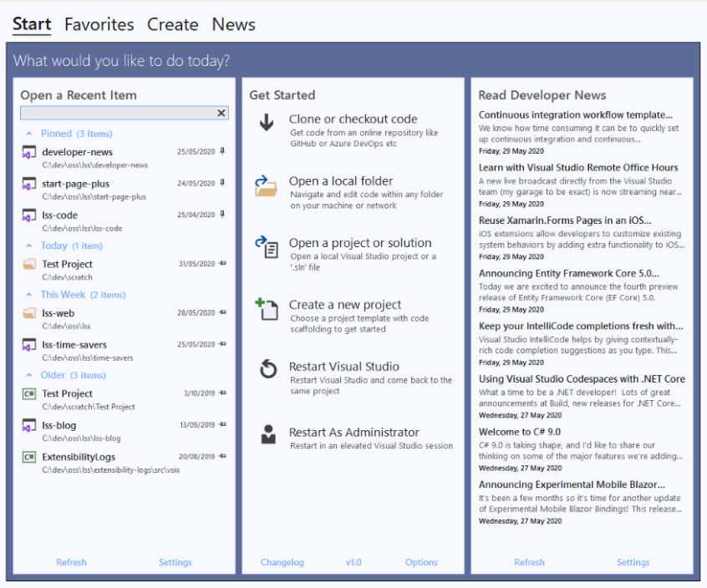Click the solution icon beside start-page-plus

point(29,184)
